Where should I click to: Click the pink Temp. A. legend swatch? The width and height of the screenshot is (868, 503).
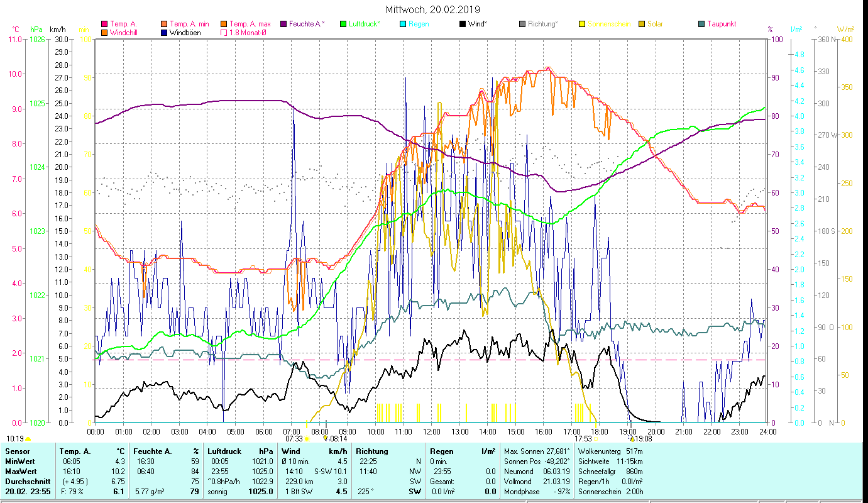click(x=105, y=24)
